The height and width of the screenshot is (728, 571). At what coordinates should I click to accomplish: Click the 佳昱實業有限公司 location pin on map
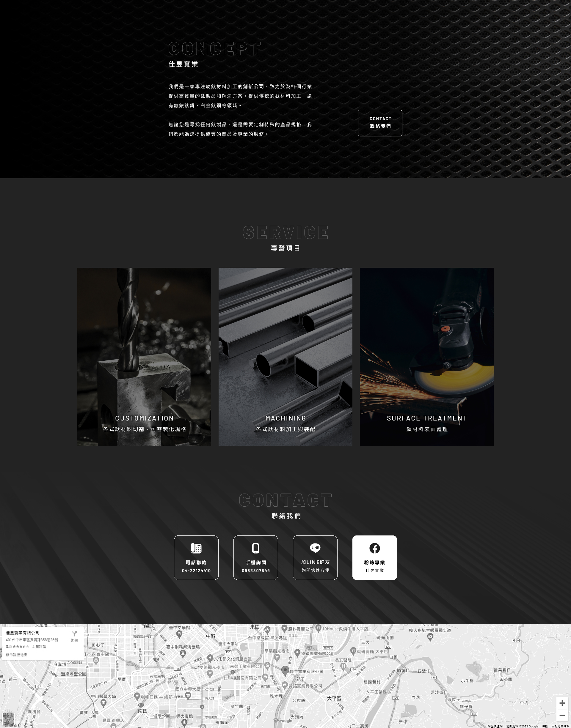pos(285,670)
